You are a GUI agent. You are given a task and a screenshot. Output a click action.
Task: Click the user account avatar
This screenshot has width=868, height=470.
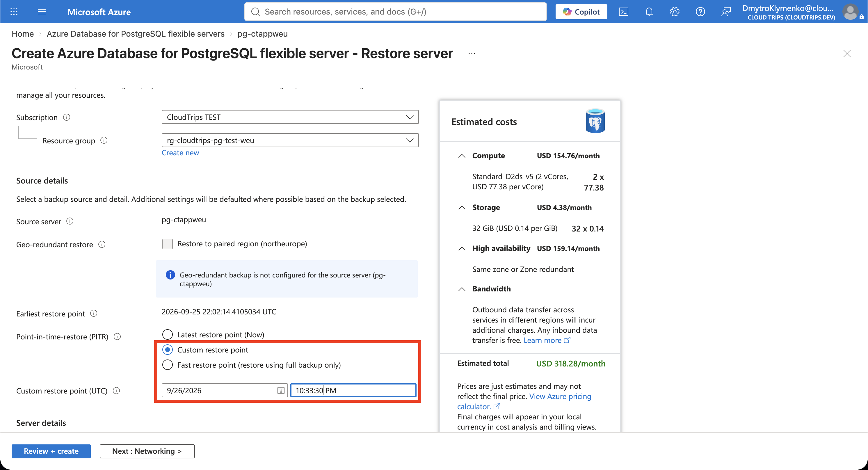tap(850, 12)
